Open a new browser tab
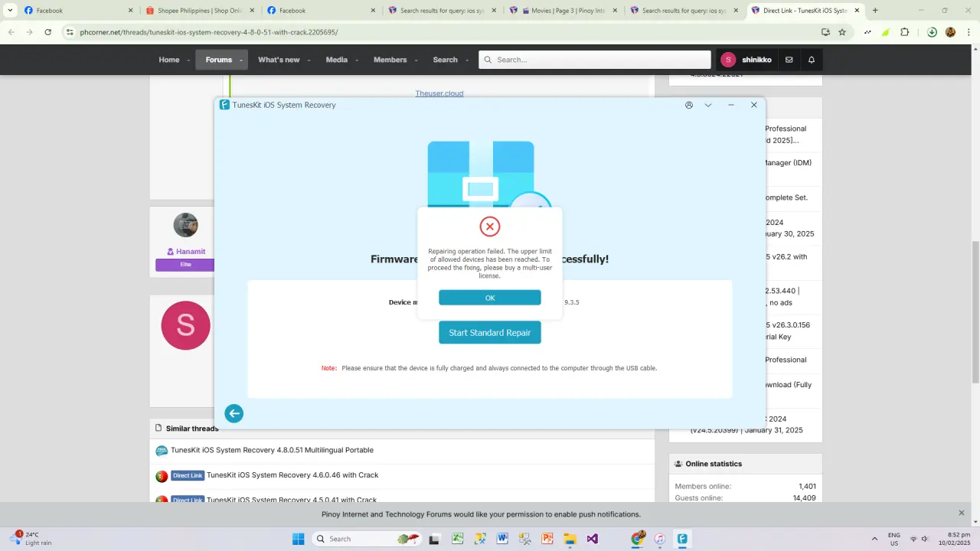The width and height of the screenshot is (980, 551). [x=875, y=11]
